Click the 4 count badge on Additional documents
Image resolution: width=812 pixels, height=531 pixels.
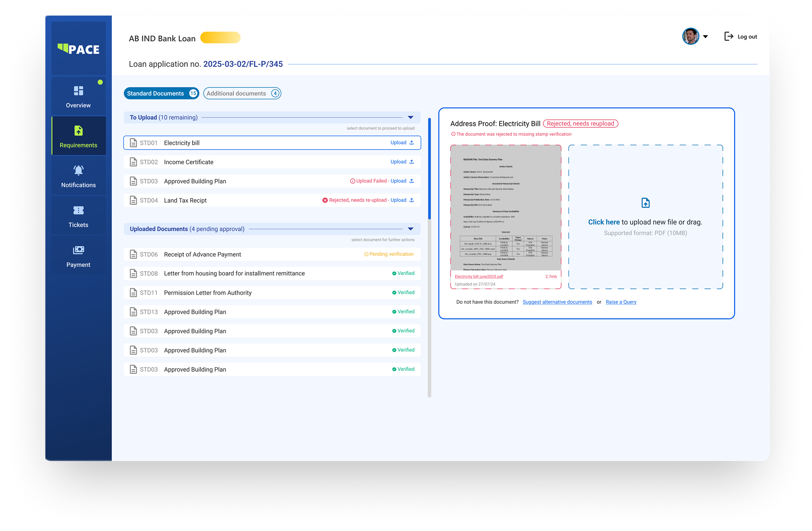coord(275,93)
